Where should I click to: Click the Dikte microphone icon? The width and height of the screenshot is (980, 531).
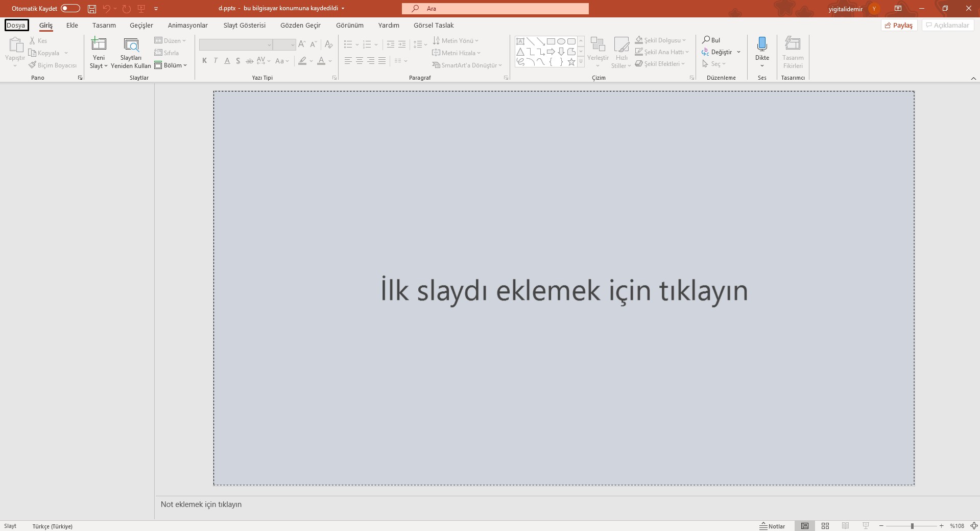(x=762, y=44)
